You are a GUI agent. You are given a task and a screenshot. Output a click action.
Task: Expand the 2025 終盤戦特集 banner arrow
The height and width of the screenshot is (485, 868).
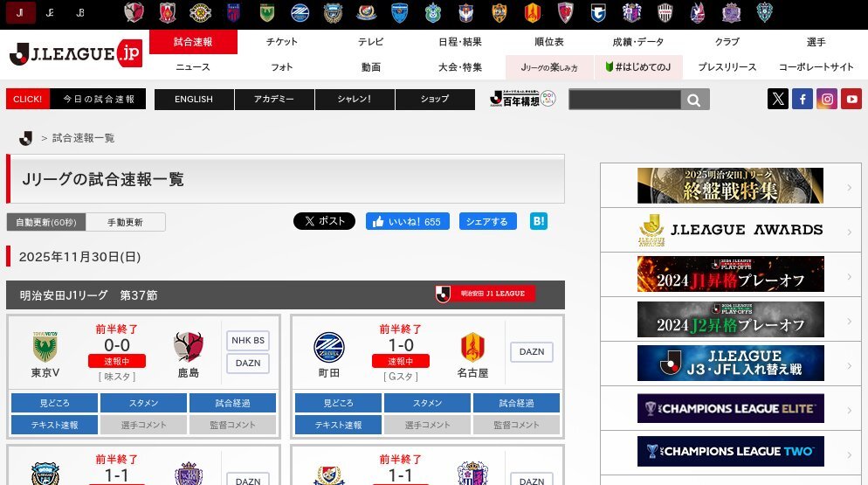click(848, 187)
